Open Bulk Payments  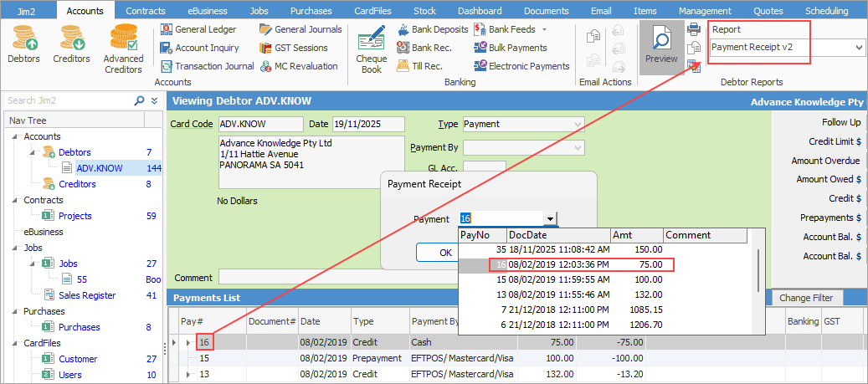pyautogui.click(x=511, y=48)
